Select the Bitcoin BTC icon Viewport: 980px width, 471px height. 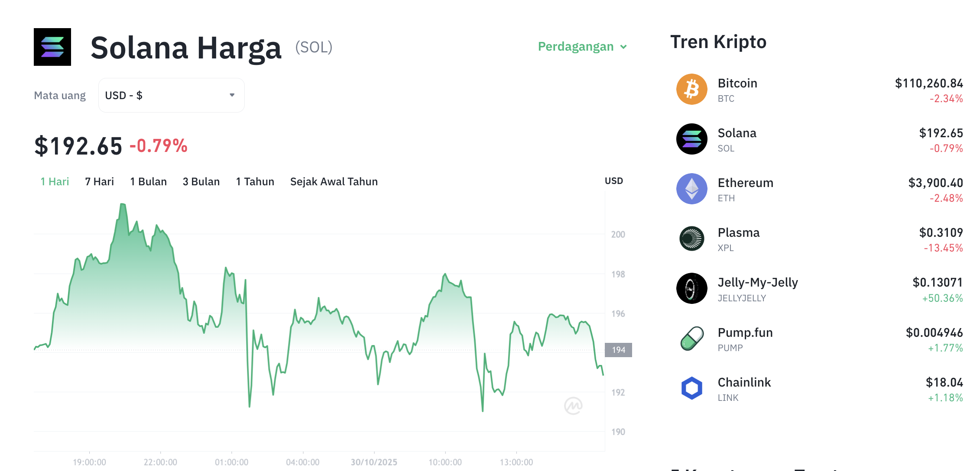click(x=691, y=89)
